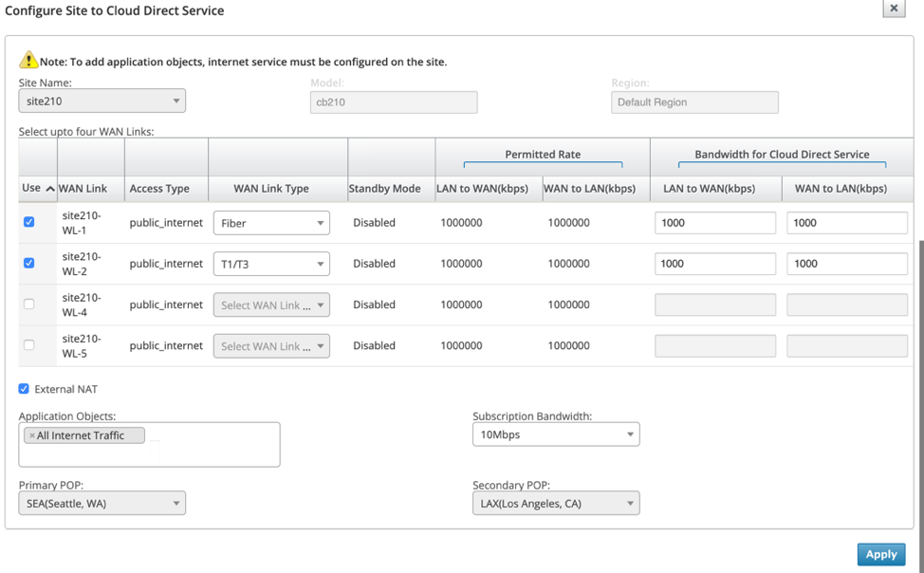Click the Region field showing Default Region
Viewport: 924px width, 573px height.
(x=694, y=102)
